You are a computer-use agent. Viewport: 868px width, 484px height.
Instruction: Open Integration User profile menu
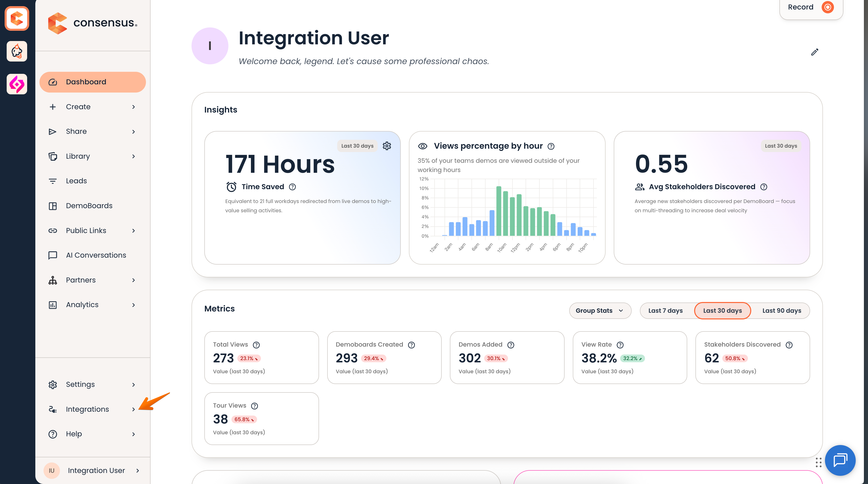(93, 470)
